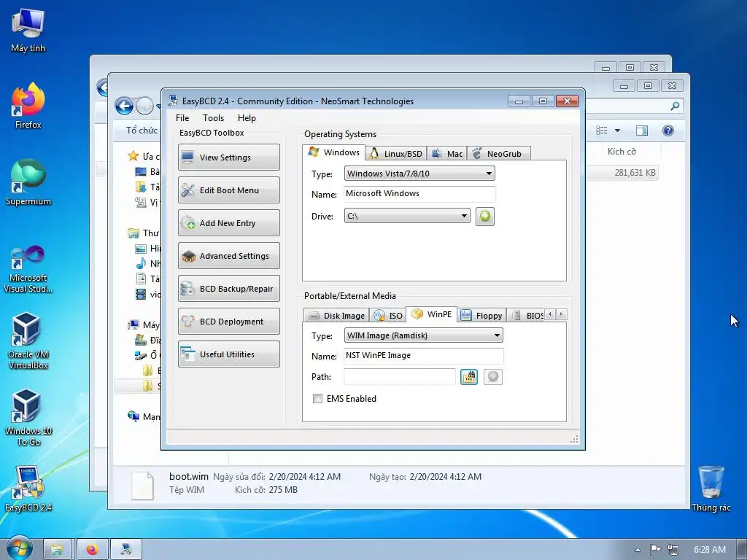Open the Tổ chức menu in Explorer
747x560 pixels.
pyautogui.click(x=142, y=131)
